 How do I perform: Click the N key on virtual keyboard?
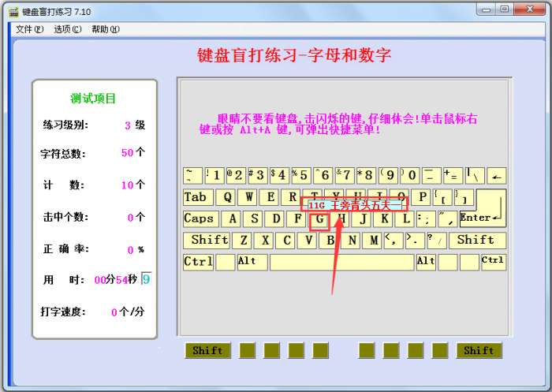click(352, 241)
